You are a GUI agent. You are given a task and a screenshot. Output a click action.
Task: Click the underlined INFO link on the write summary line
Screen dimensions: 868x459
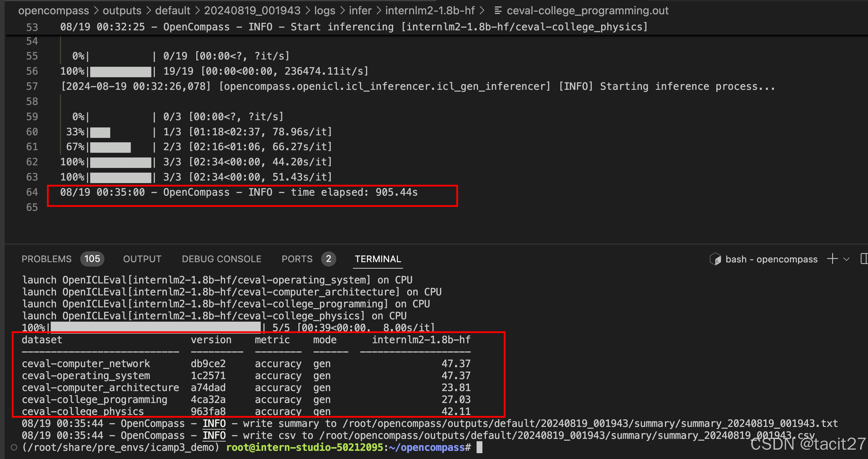214,423
